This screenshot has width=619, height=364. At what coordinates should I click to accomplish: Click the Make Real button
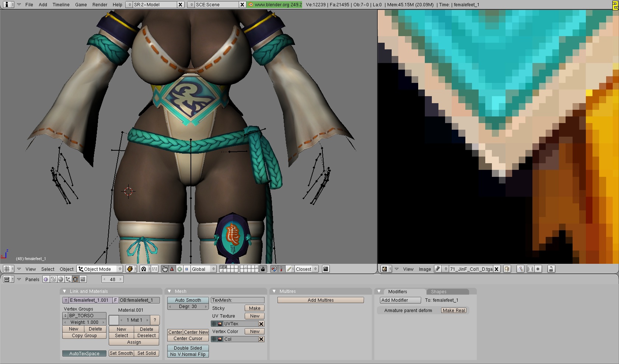[454, 311]
